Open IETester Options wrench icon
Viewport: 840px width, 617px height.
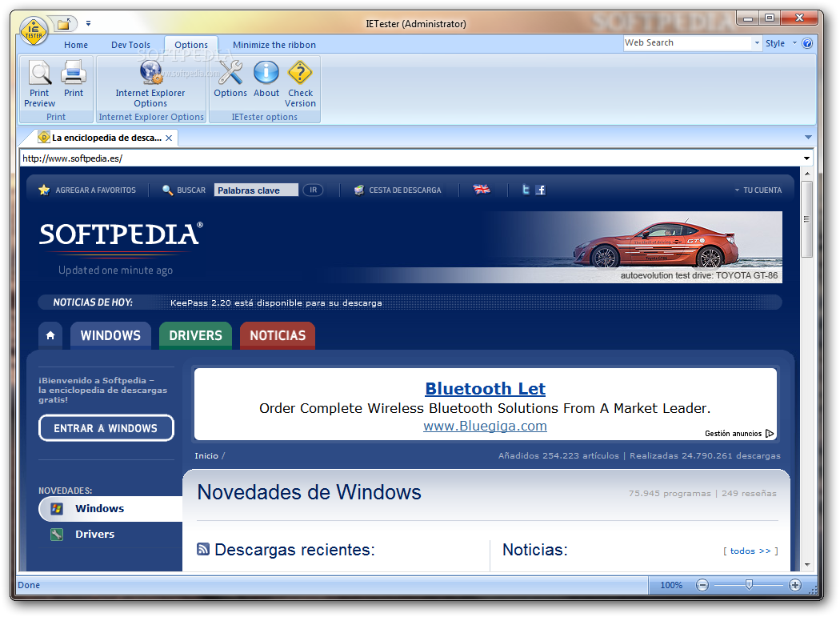coord(230,72)
